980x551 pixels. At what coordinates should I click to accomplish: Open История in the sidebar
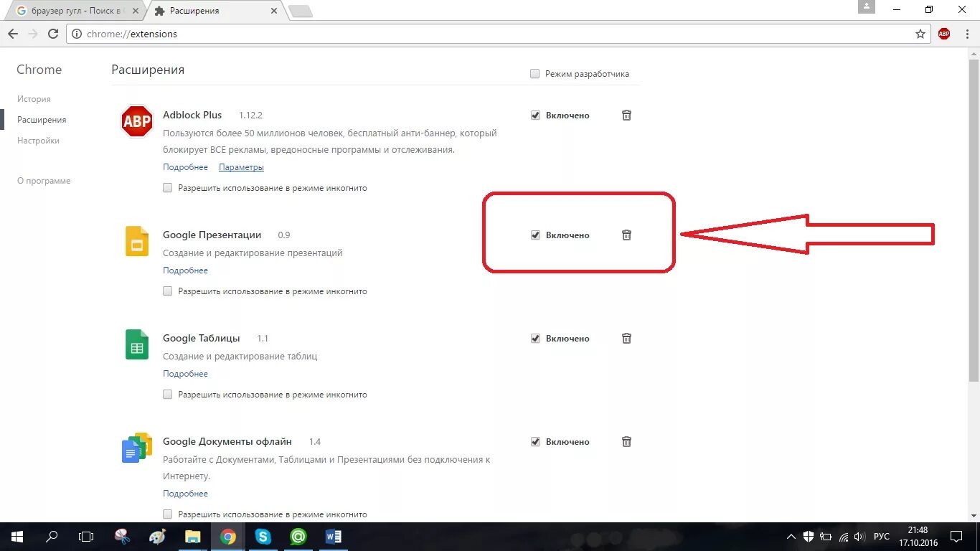(x=34, y=99)
